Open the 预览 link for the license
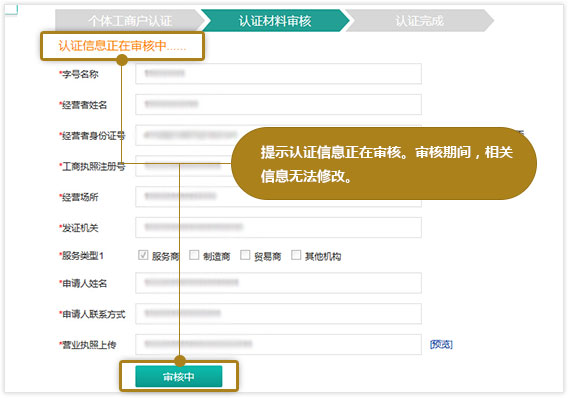The image size is (569, 398). (x=441, y=344)
